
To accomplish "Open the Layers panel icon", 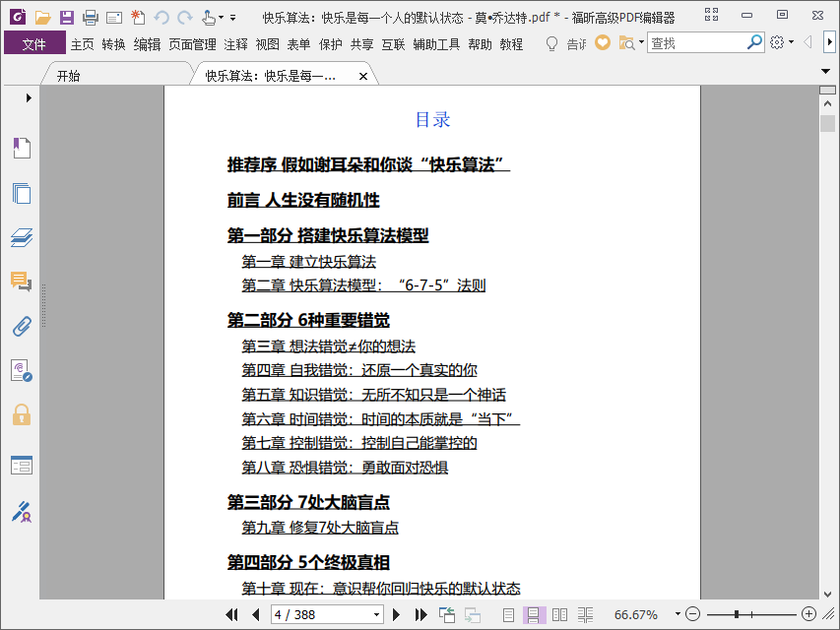I will point(22,237).
